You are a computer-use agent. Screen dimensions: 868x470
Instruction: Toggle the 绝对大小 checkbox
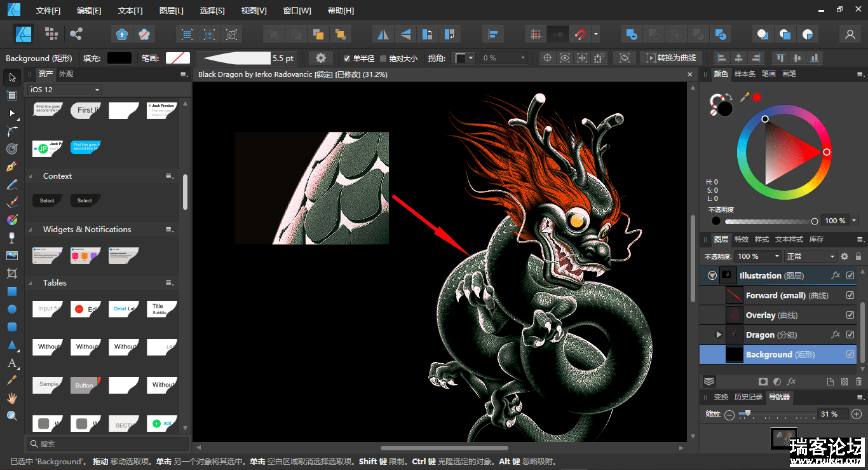coord(383,59)
